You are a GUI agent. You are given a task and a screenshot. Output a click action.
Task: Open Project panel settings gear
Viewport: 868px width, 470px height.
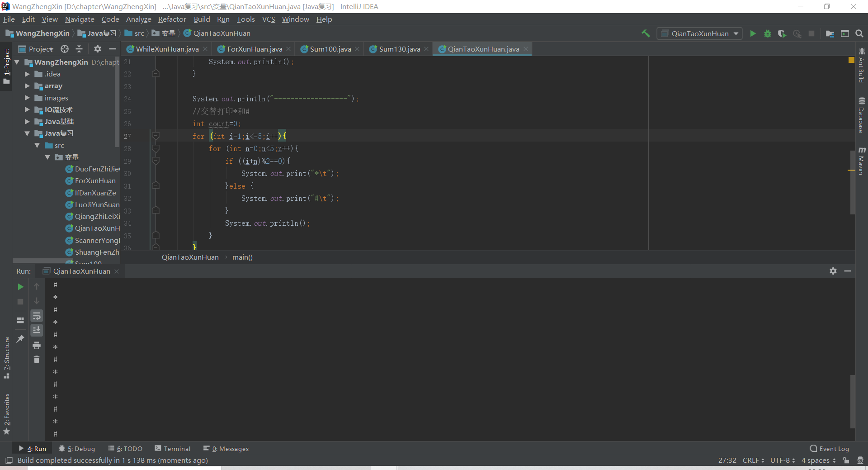(98, 49)
